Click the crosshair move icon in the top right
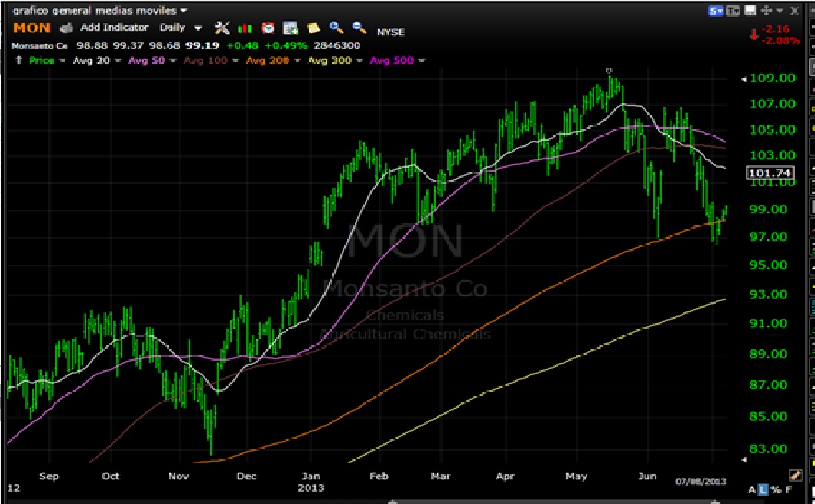 coord(767,11)
